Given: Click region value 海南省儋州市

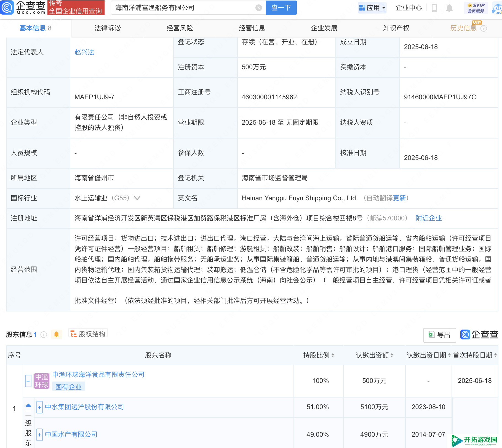Looking at the screenshot, I should click(x=94, y=178).
